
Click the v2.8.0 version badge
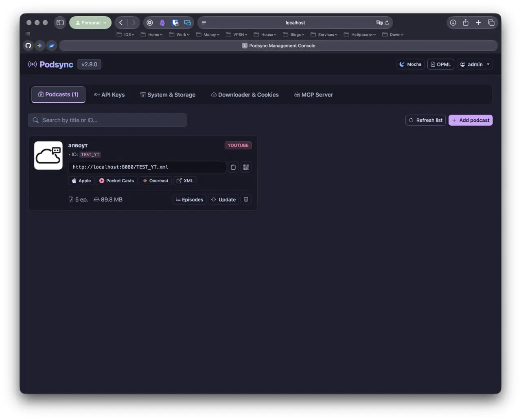pos(90,64)
